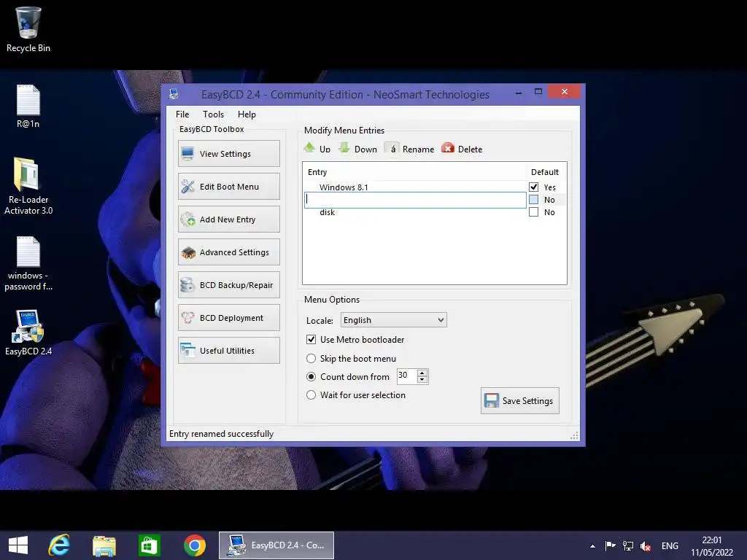Screen dimensions: 747x560
Task: Click the Default column header
Action: (544, 172)
